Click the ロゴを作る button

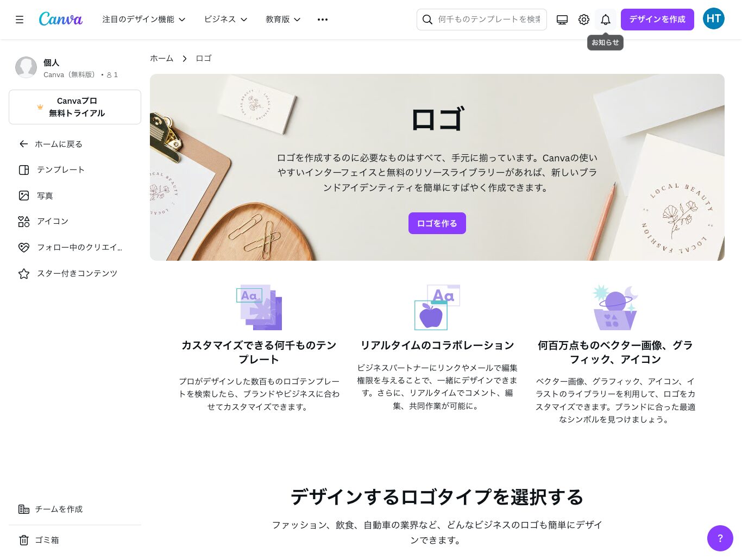[437, 223]
